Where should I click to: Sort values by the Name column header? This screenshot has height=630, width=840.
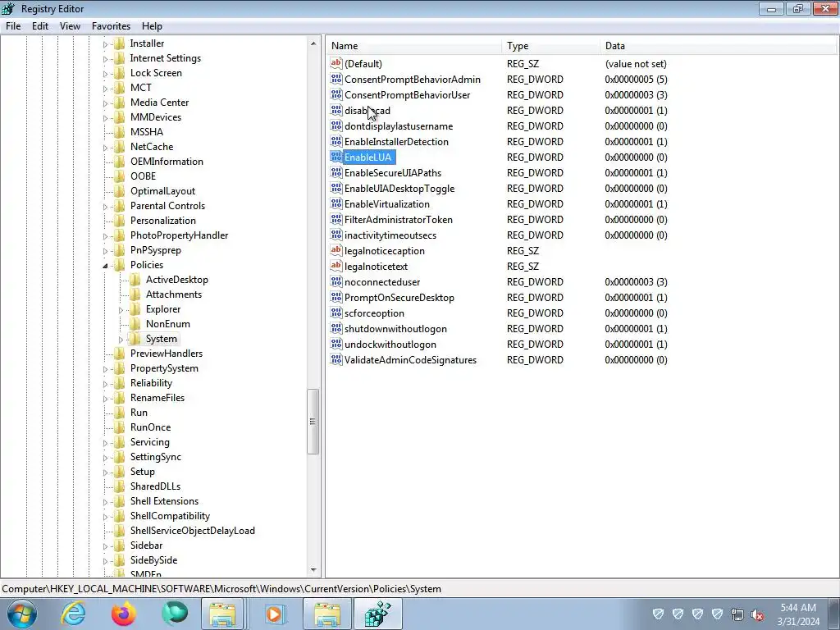click(414, 46)
